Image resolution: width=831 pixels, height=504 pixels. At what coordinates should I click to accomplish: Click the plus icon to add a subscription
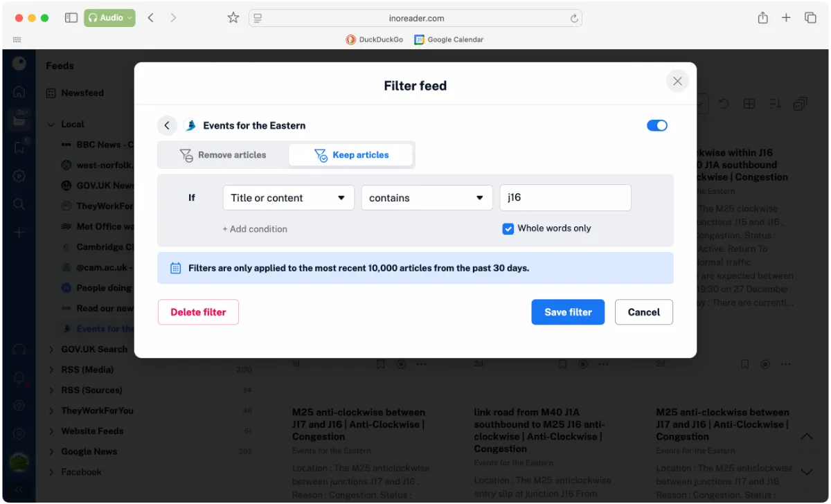[19, 233]
